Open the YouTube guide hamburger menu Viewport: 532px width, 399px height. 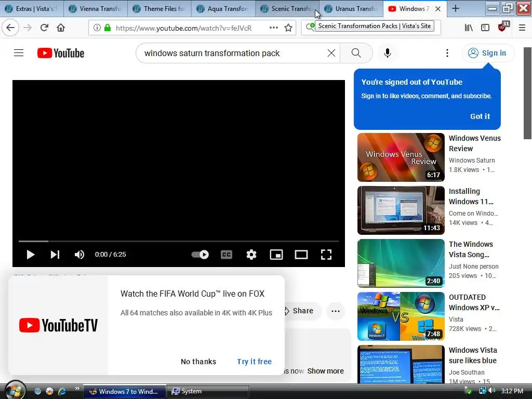tap(19, 53)
